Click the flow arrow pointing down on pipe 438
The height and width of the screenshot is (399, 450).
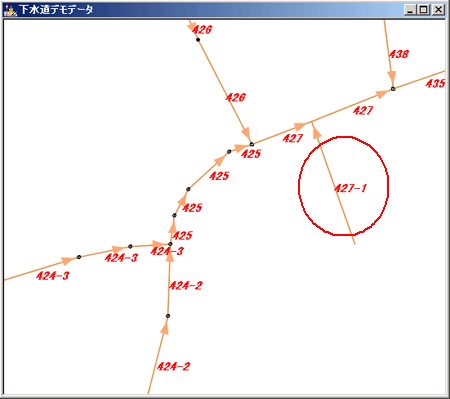(x=392, y=77)
